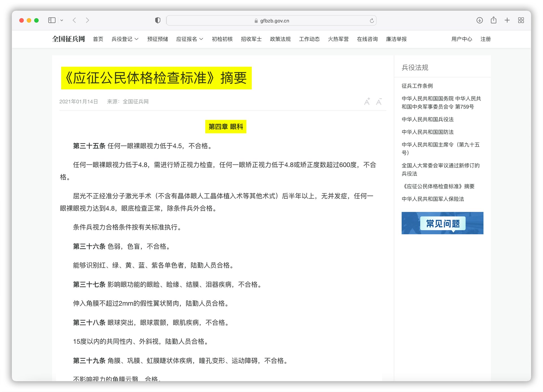This screenshot has width=543, height=392.
Task: Click the A+ icon to enlarge text
Action: [367, 102]
